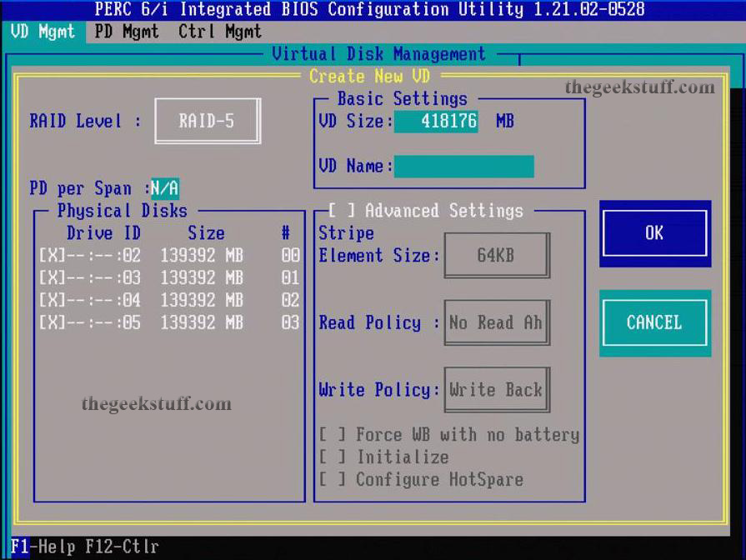Open the Write Policy selector
The width and height of the screenshot is (746, 560).
point(496,389)
